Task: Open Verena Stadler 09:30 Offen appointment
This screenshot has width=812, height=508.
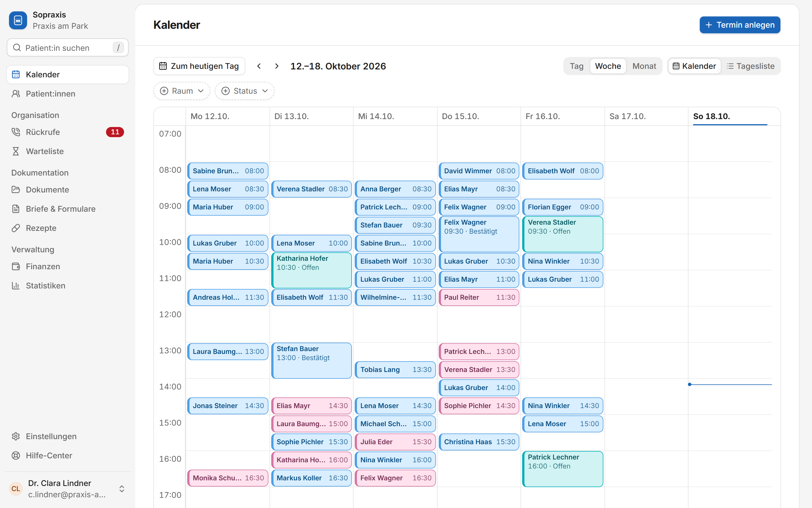Action: click(562, 234)
